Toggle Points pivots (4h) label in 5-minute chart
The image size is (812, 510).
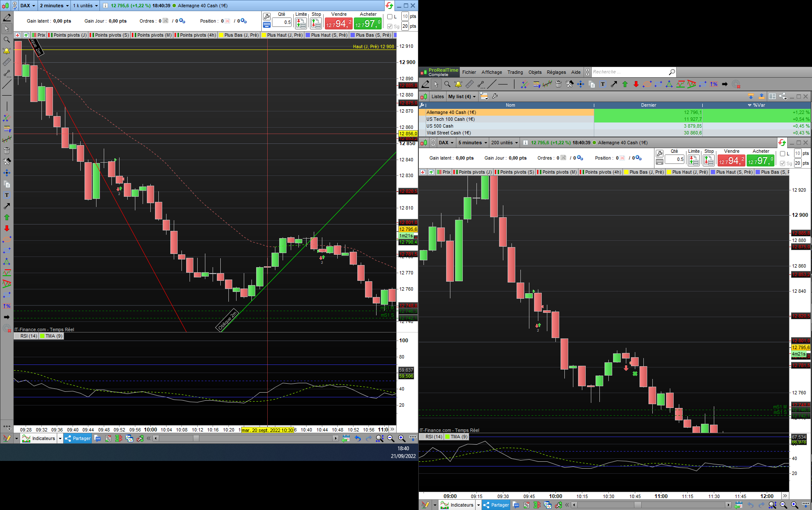pyautogui.click(x=600, y=172)
